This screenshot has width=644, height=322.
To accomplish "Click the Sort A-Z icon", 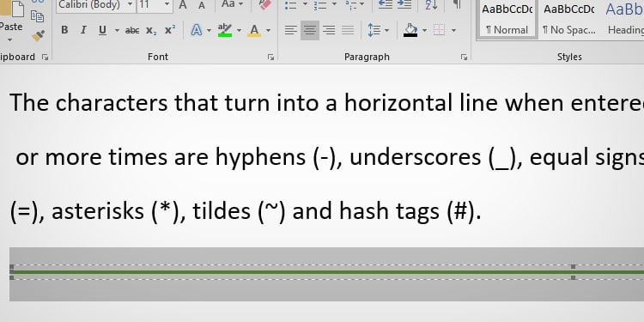I will [x=431, y=5].
